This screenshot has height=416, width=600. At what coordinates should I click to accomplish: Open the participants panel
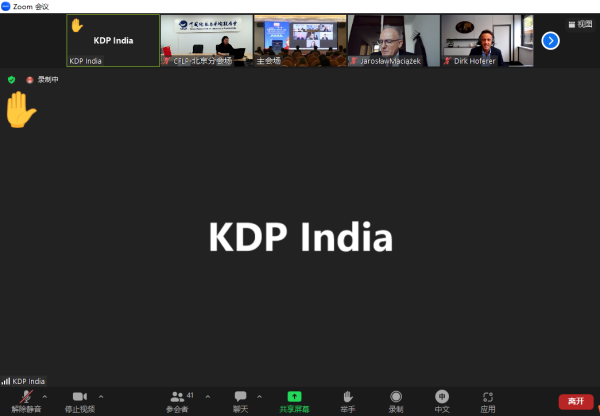[177, 398]
